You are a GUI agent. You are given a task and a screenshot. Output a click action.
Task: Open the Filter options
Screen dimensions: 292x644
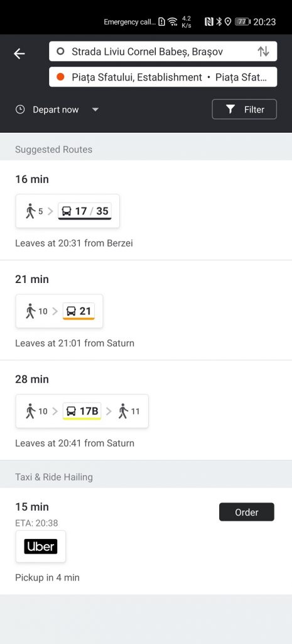pyautogui.click(x=244, y=109)
